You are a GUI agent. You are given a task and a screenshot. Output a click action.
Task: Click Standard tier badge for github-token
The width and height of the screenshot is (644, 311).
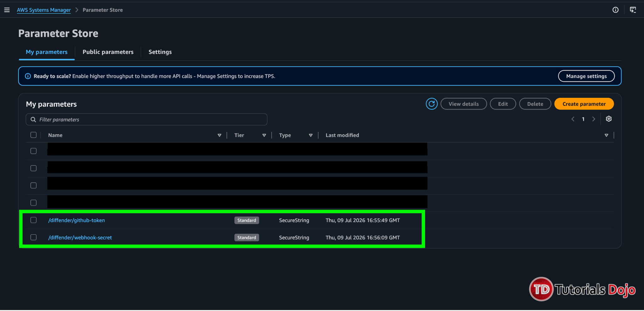point(247,220)
